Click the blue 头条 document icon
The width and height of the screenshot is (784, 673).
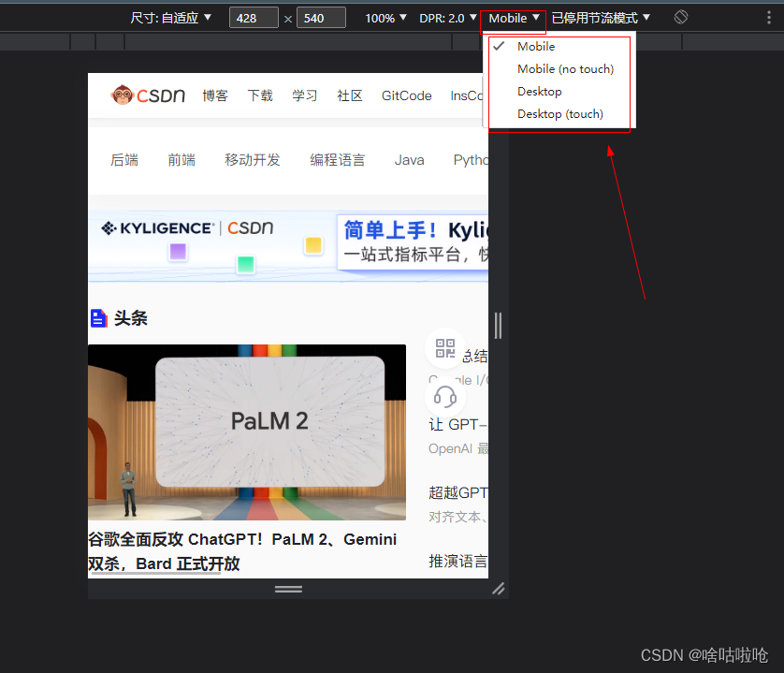98,318
